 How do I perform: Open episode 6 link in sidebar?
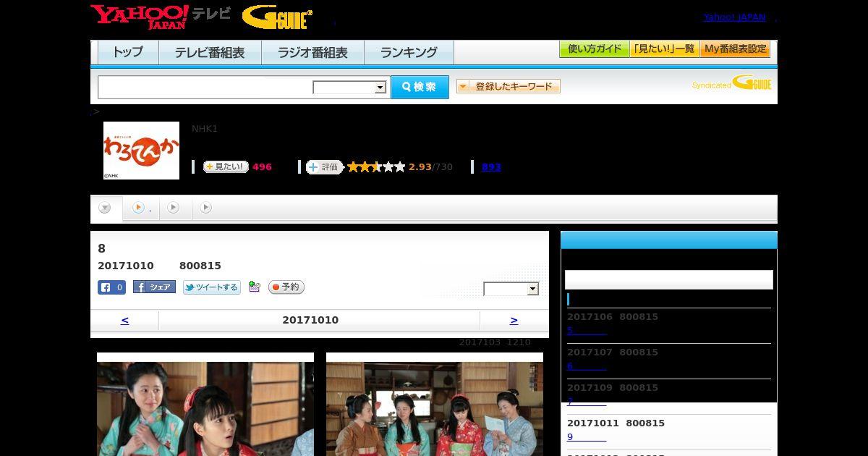tap(587, 366)
